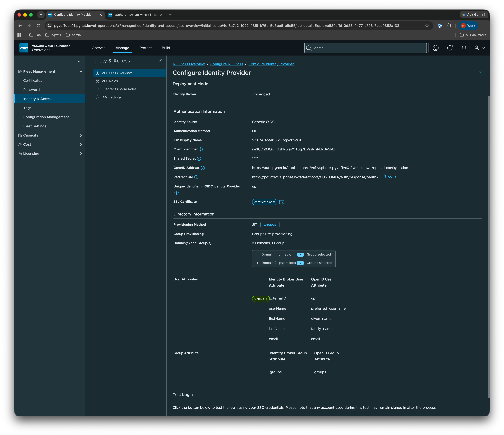This screenshot has height=435, width=504.
Task: Click CHANGE for provisioning method
Action: [x=270, y=225]
